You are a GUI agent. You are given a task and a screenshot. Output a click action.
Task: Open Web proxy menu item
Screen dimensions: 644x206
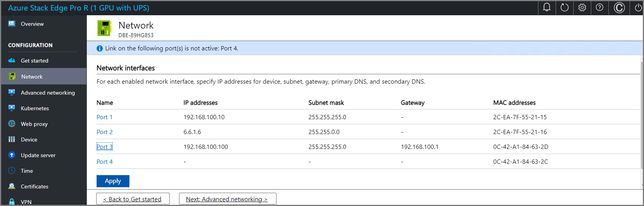click(34, 124)
